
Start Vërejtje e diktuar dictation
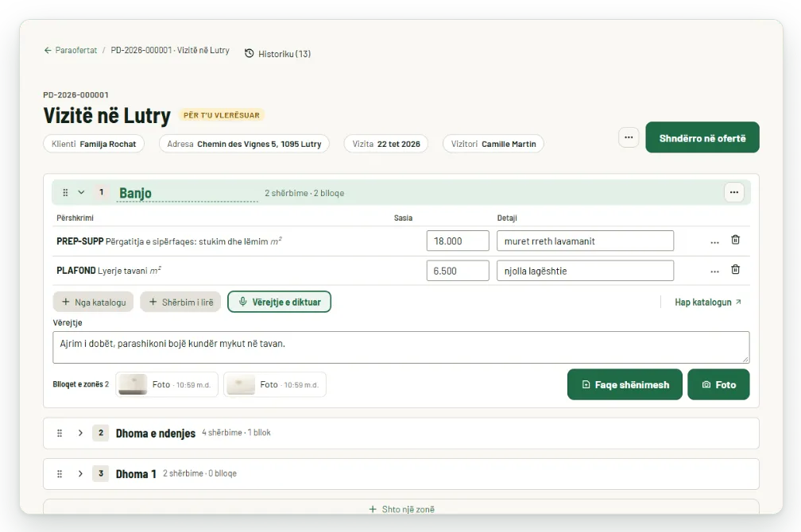click(280, 303)
